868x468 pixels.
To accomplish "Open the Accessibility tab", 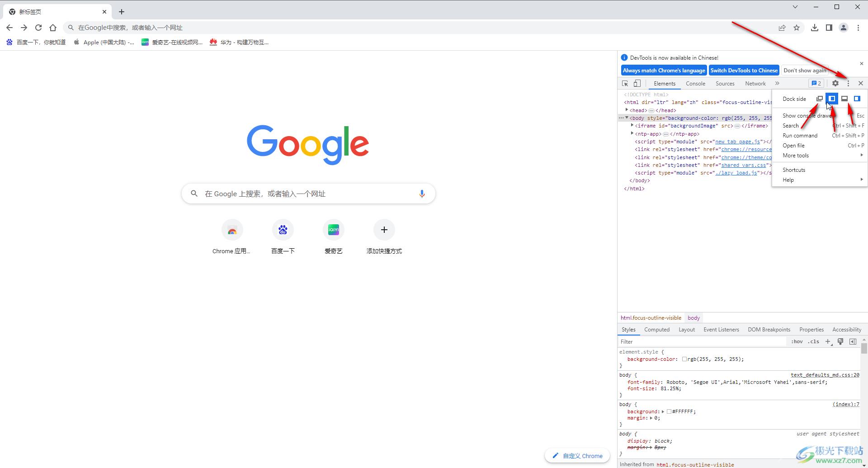I will coord(847,330).
